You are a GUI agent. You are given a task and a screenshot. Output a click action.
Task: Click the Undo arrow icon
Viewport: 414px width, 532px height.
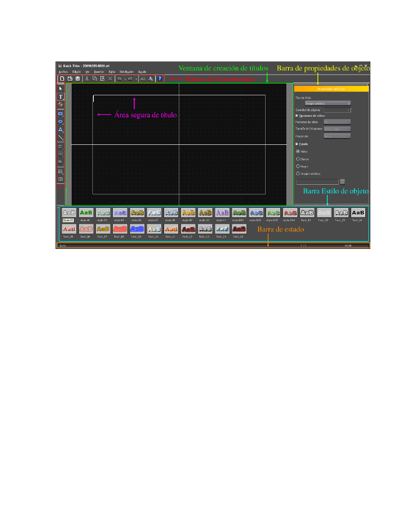119,79
